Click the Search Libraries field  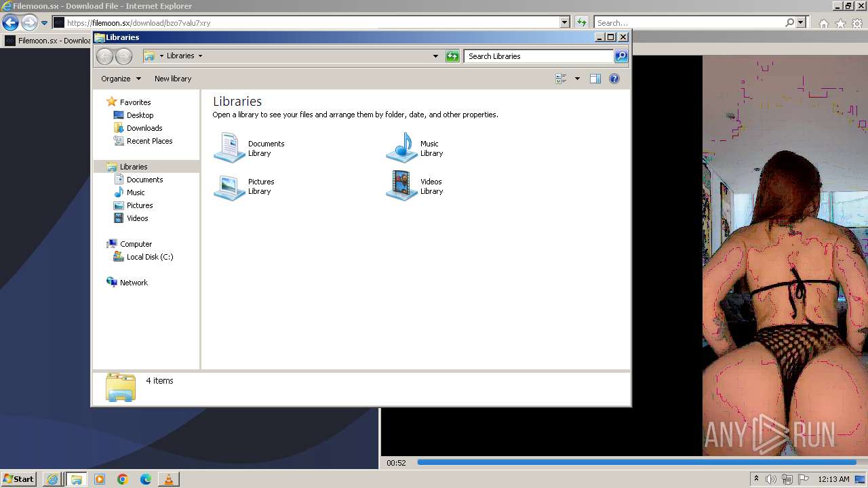point(539,56)
